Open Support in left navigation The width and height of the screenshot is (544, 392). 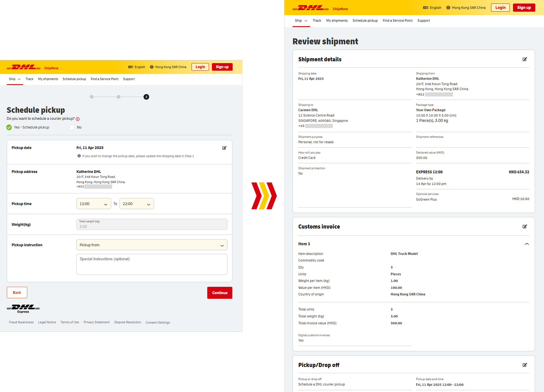click(129, 79)
